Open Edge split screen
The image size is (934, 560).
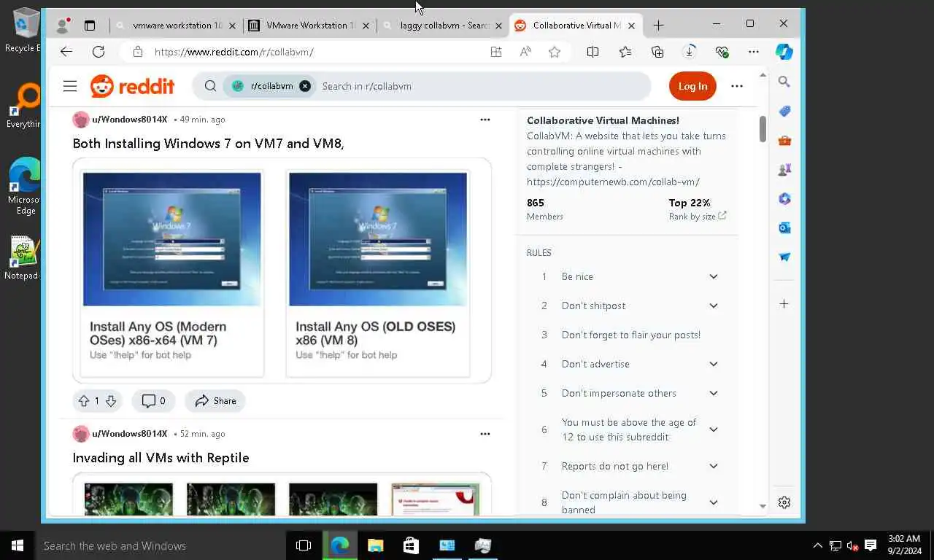[x=593, y=52]
